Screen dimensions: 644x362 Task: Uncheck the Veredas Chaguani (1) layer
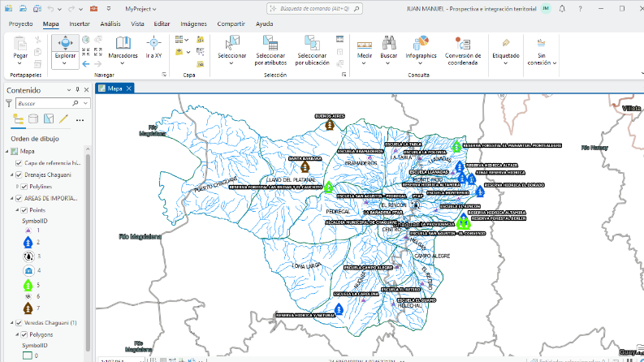click(x=19, y=322)
